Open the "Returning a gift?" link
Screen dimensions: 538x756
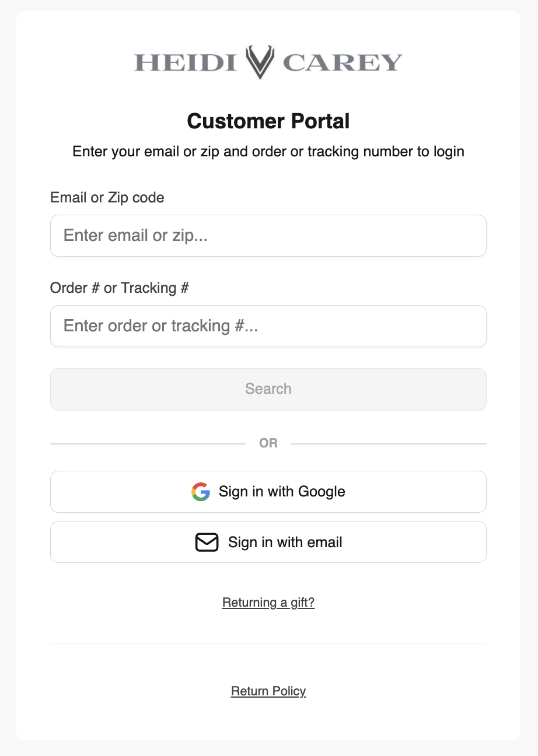(268, 603)
